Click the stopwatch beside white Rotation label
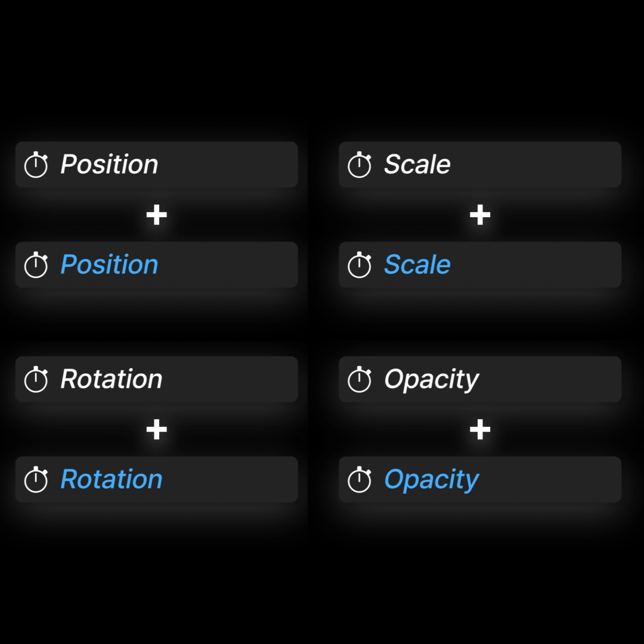Image resolution: width=644 pixels, height=644 pixels. pyautogui.click(x=36, y=380)
